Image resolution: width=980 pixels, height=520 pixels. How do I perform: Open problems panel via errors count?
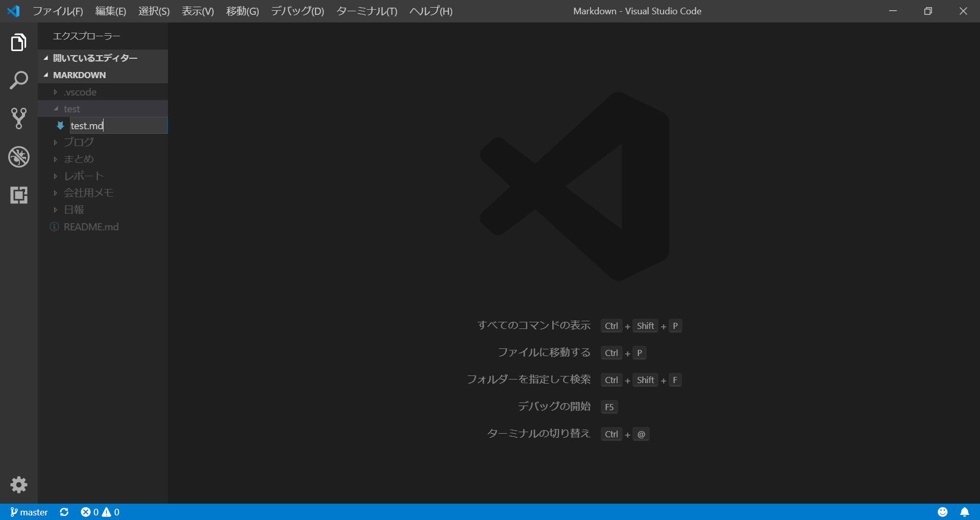[90, 512]
